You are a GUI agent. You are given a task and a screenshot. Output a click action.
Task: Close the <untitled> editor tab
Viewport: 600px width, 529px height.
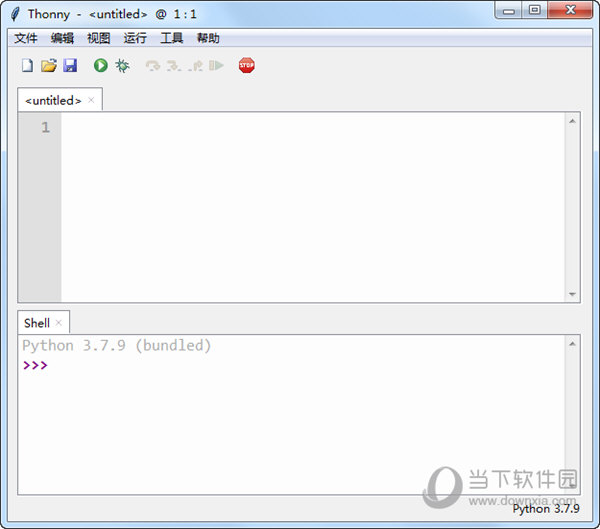coord(91,100)
